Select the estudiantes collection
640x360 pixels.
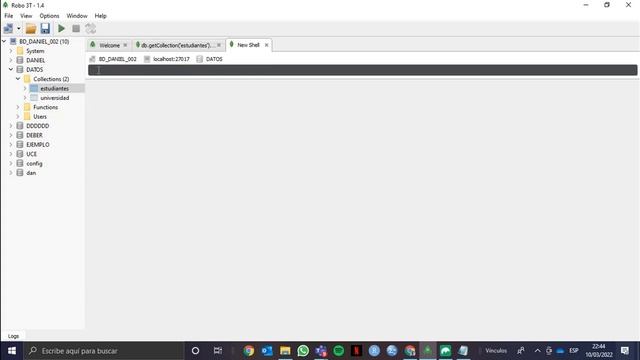(54, 89)
